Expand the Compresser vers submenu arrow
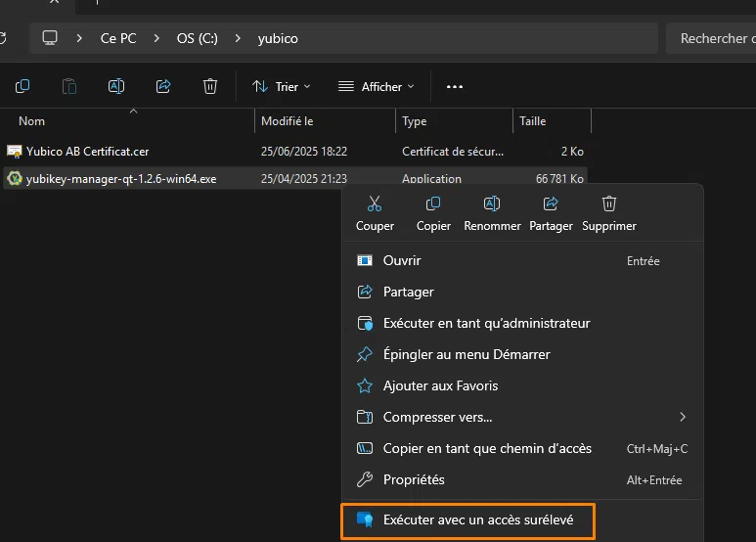This screenshot has width=756, height=542. (683, 417)
